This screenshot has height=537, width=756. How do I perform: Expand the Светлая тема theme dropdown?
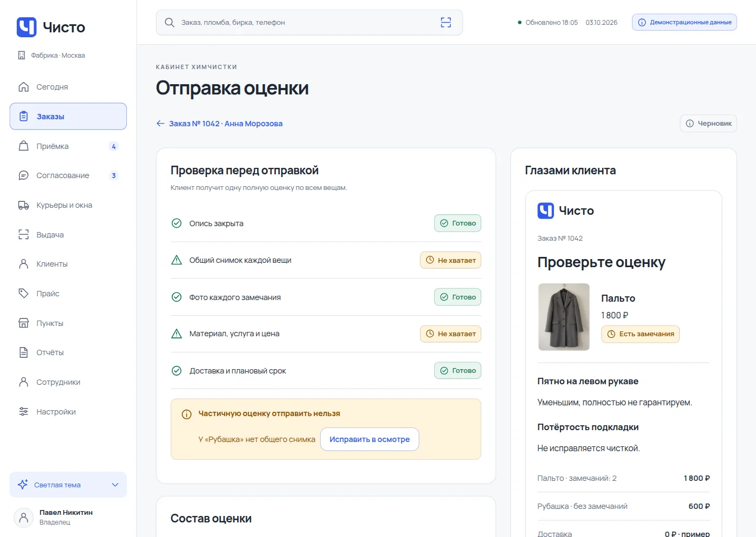pos(68,485)
